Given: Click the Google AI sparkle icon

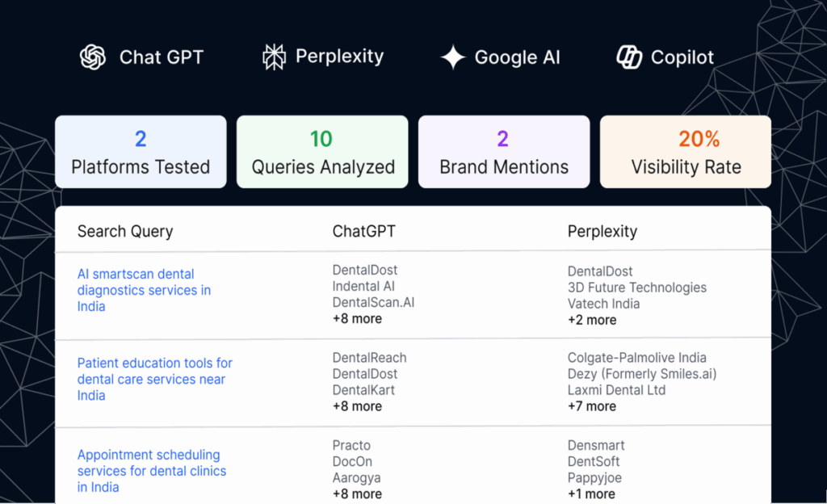Looking at the screenshot, I should 453,57.
